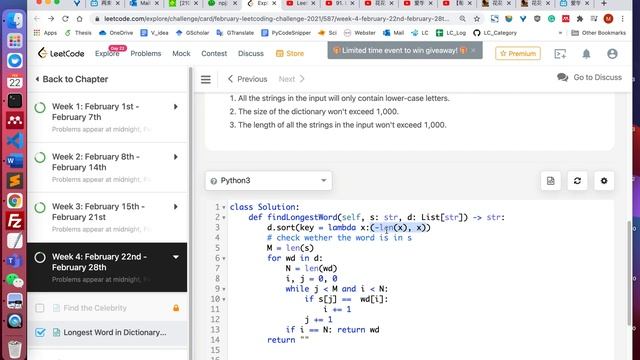Click the page vertical scrollbar thumb
640x360 pixels.
point(629,273)
